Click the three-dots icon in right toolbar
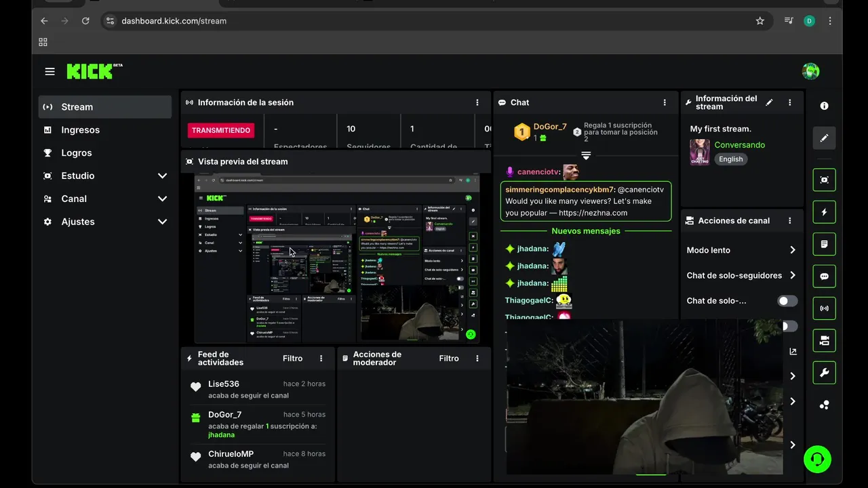Image resolution: width=868 pixels, height=488 pixels. click(x=825, y=405)
